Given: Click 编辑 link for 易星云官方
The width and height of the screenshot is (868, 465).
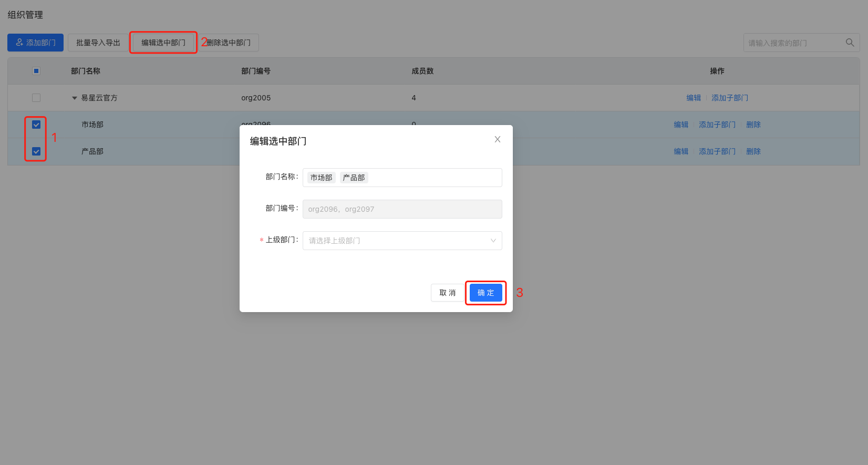Looking at the screenshot, I should point(694,98).
